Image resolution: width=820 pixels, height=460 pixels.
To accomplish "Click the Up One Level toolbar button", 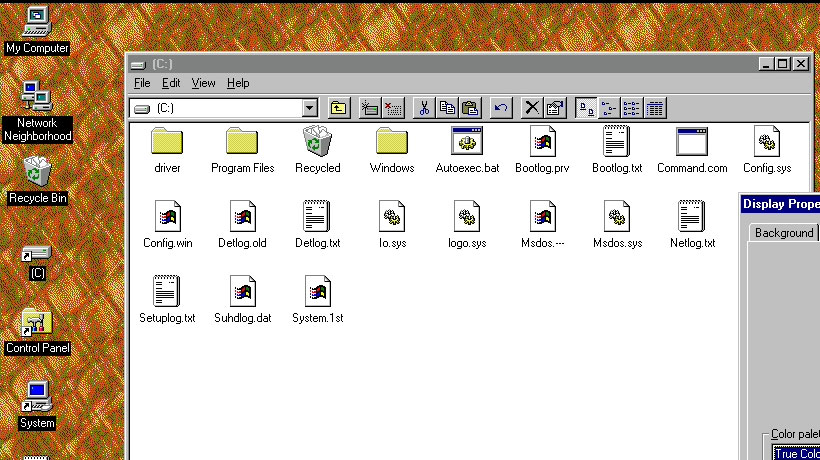I will [338, 108].
